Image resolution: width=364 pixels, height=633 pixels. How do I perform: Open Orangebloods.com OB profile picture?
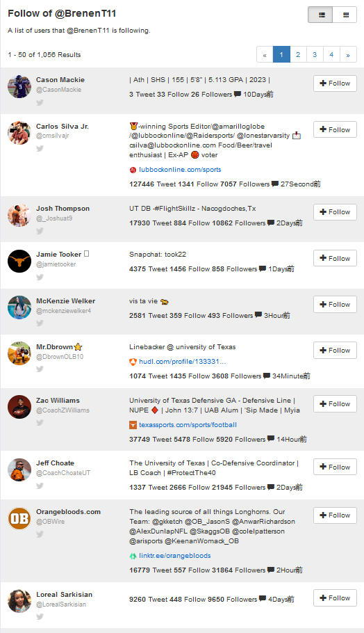tap(19, 518)
